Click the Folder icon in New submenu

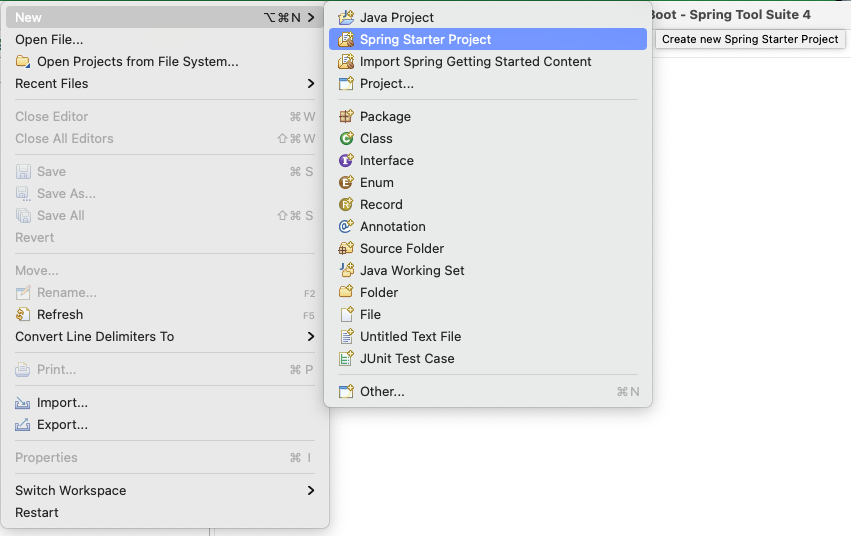346,292
